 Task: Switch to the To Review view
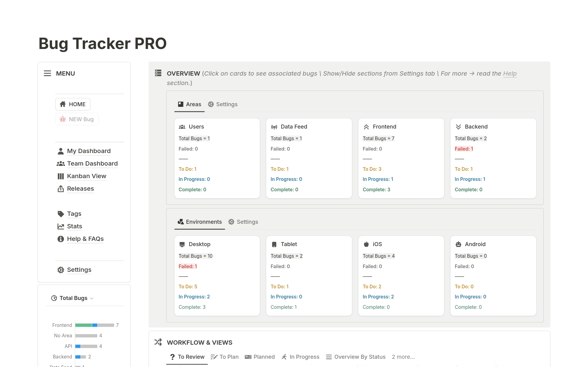(187, 357)
